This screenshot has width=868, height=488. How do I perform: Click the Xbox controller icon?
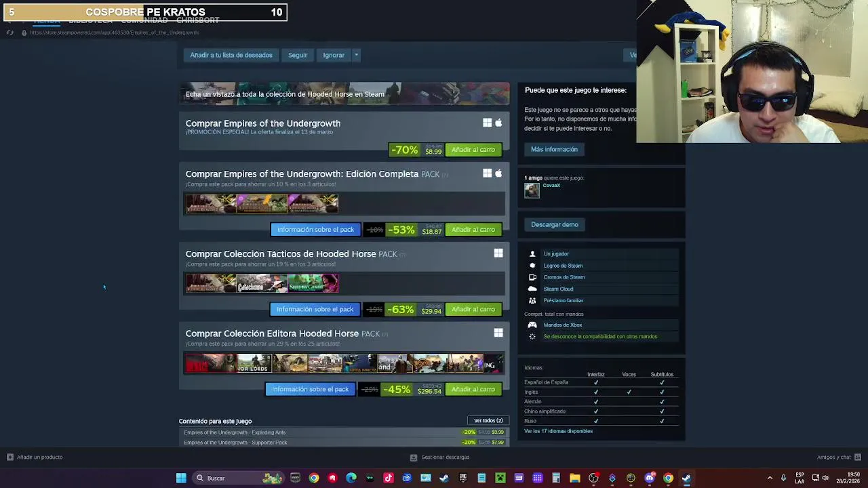[532, 325]
